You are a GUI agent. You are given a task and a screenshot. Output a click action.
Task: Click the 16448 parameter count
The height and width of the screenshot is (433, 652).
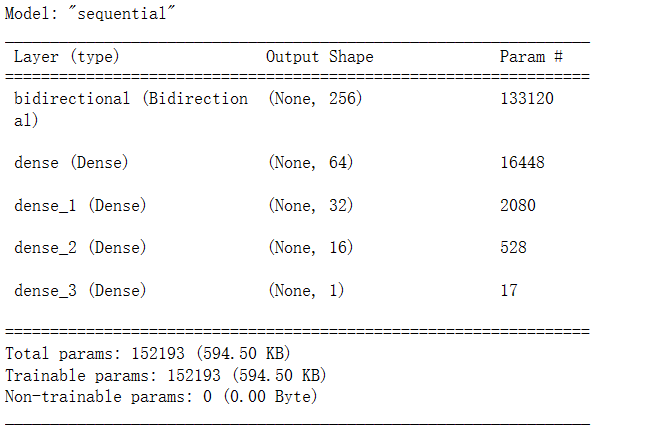[522, 162]
